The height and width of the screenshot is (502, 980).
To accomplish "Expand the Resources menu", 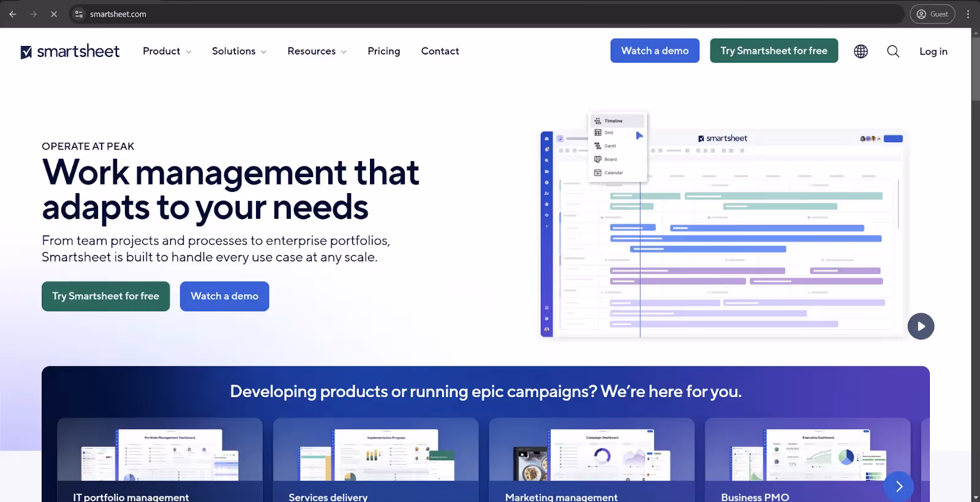I will click(x=317, y=51).
